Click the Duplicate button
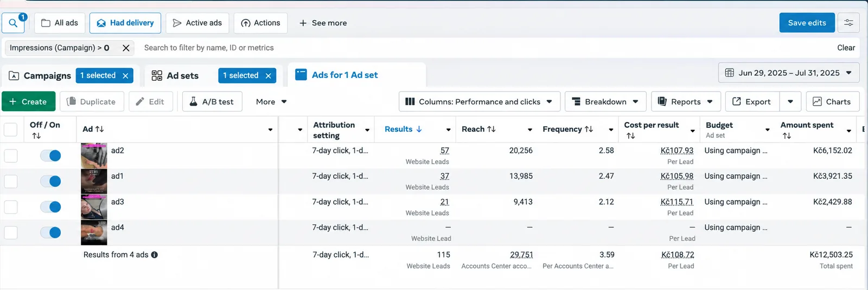Viewport: 868px width, 290px height. (x=91, y=101)
